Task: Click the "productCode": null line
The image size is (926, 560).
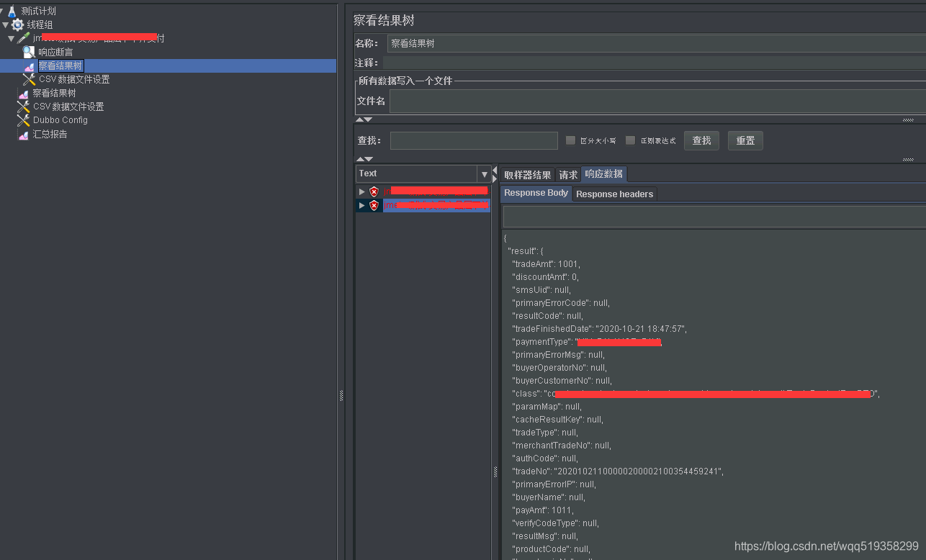Action: (551, 549)
